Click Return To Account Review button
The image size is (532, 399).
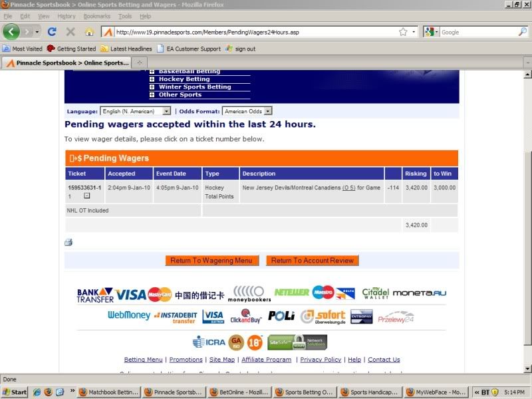312,260
